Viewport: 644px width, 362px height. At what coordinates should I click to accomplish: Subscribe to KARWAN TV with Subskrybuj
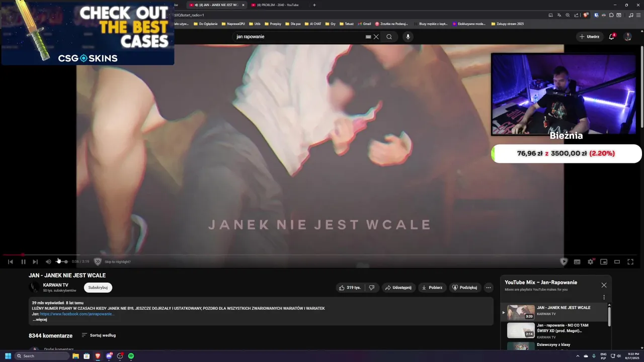pos(98,288)
